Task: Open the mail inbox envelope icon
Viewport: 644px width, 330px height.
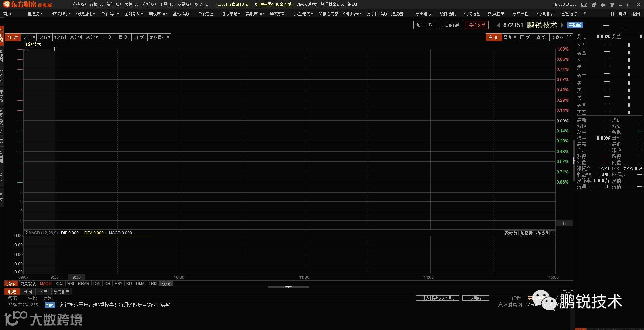Action: click(584, 5)
